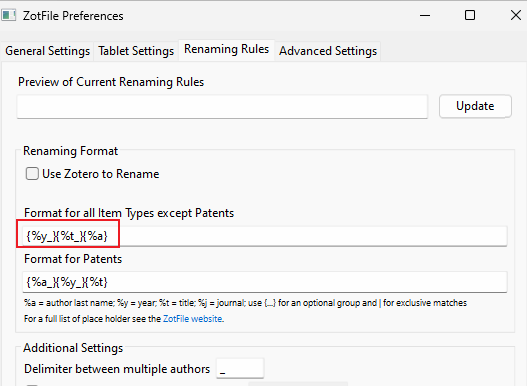The width and height of the screenshot is (527, 386).
Task: Enable the Use Zotero to Rename checkbox
Action: (32, 174)
